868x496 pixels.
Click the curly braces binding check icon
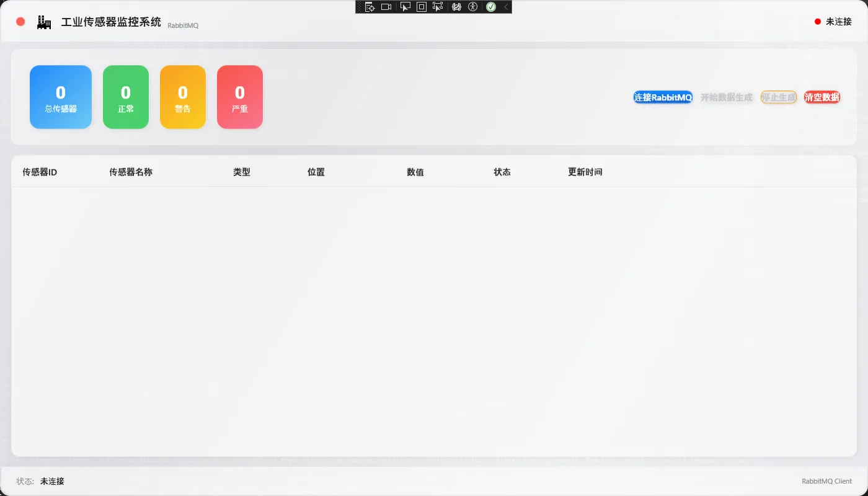click(x=457, y=7)
